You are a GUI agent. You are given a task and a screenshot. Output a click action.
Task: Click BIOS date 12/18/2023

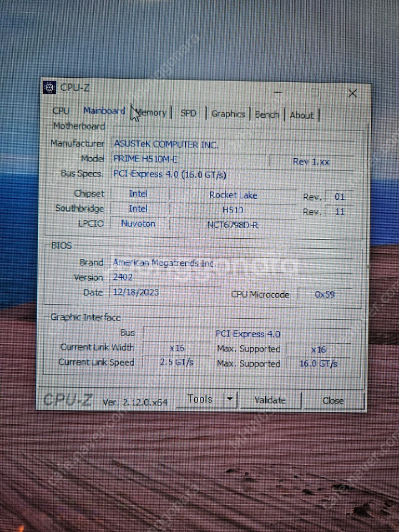pyautogui.click(x=165, y=292)
